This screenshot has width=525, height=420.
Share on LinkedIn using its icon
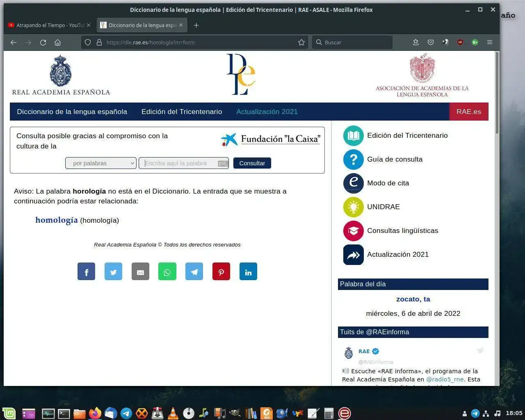(x=248, y=272)
